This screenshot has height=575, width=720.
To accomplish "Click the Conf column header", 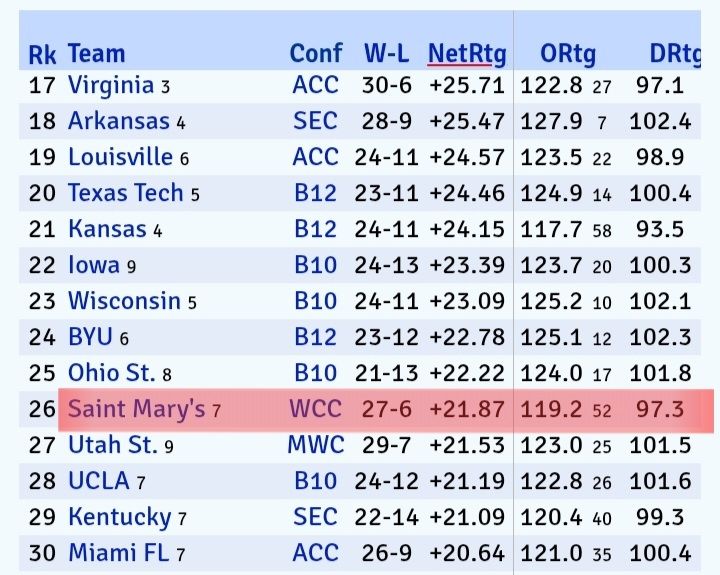I will [x=315, y=53].
